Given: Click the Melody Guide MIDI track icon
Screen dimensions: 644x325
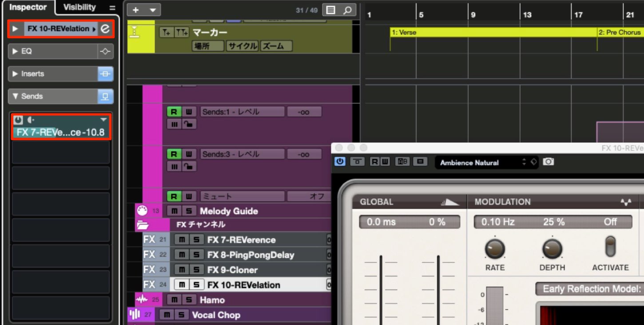Looking at the screenshot, I should coord(141,211).
